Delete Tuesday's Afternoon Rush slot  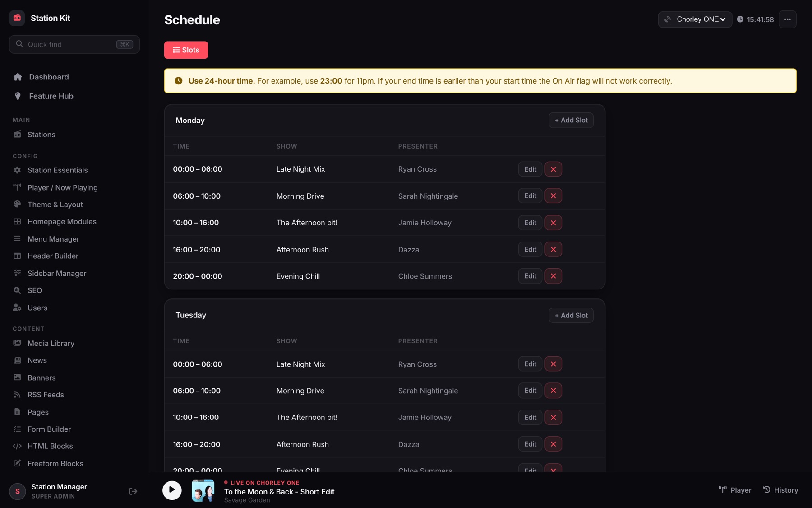point(553,444)
